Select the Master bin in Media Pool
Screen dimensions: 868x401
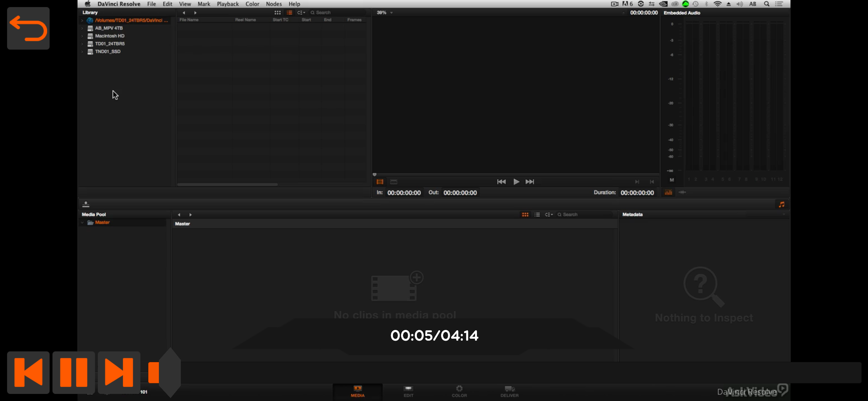click(102, 222)
